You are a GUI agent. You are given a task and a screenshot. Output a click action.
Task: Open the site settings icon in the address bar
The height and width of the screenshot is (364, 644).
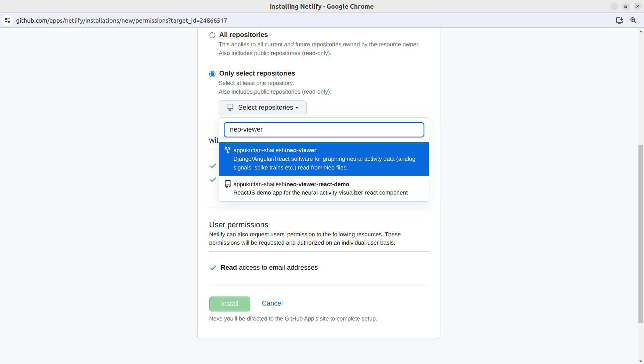7,20
